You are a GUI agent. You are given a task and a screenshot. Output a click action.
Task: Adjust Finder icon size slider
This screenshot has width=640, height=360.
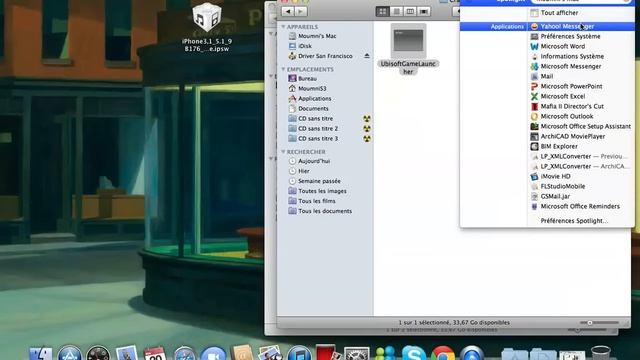click(589, 323)
